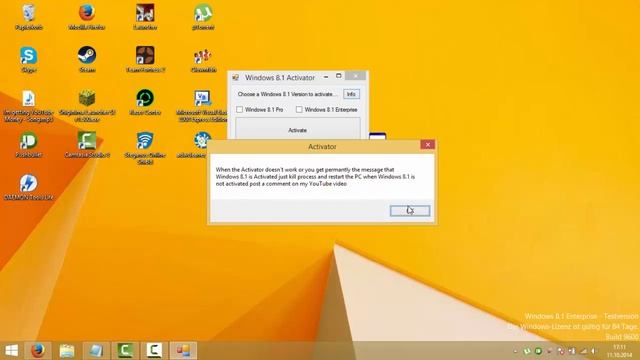Screen dimensions: 640x360
Task: Open File Explorer from the taskbar
Action: [67, 350]
